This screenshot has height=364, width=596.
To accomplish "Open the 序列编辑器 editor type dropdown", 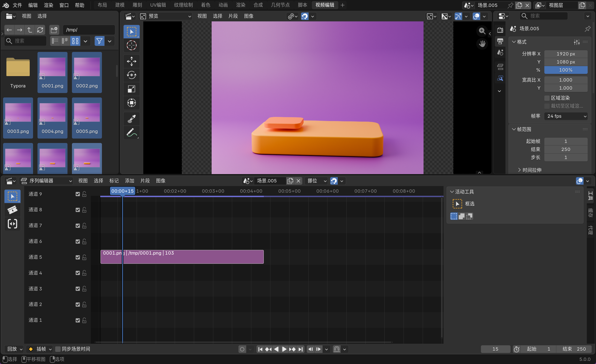I will 47,181.
